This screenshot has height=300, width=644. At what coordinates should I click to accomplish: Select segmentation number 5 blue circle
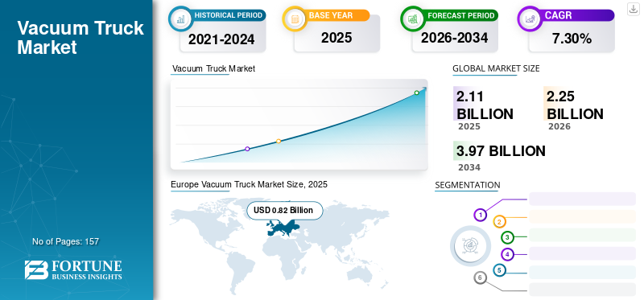499,270
